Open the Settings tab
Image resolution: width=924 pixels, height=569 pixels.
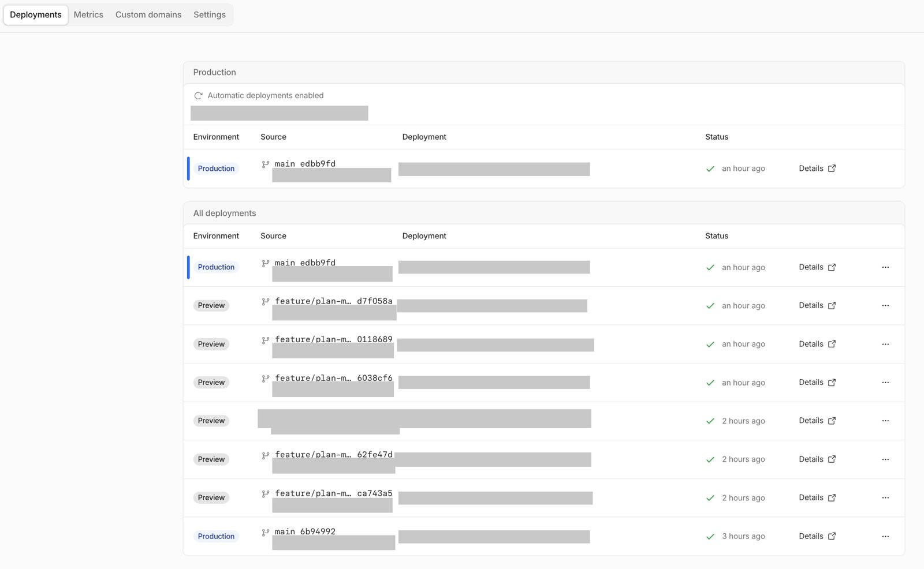(x=210, y=14)
